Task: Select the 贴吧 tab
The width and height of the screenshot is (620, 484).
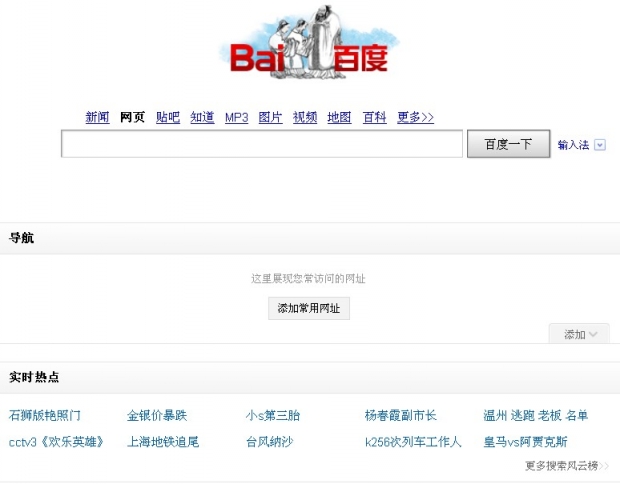Action: pyautogui.click(x=168, y=118)
